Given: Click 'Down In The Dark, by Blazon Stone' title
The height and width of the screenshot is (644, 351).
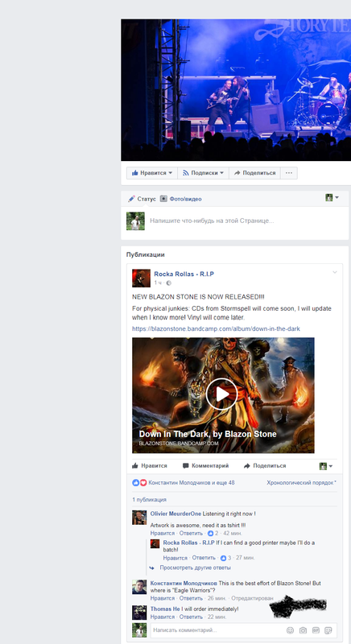Looking at the screenshot, I should pyautogui.click(x=208, y=434).
